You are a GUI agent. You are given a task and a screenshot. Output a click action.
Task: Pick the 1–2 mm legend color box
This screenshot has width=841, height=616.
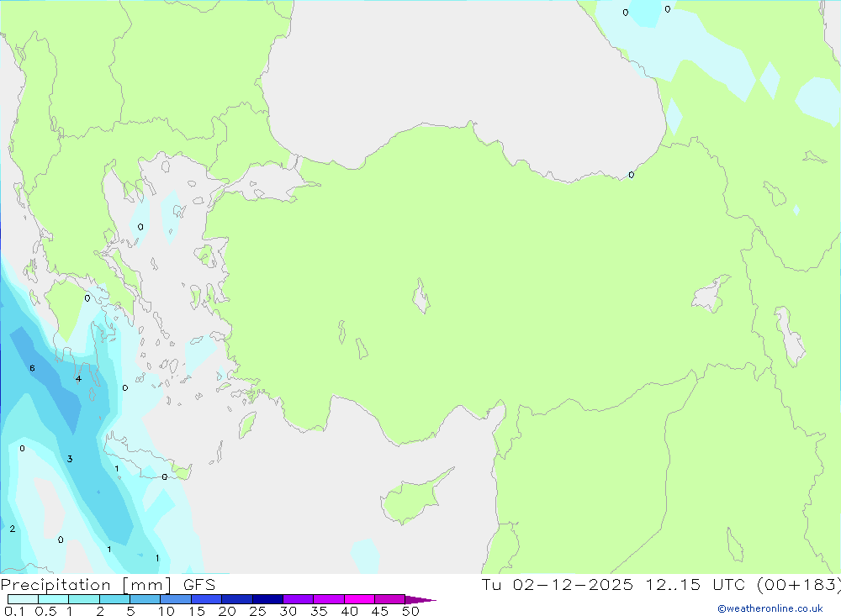click(83, 599)
